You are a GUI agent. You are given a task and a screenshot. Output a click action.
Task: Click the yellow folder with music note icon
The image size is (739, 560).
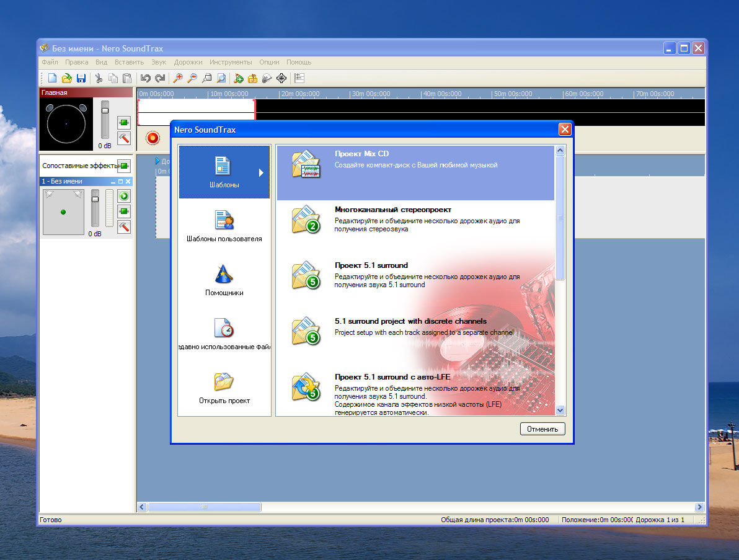point(252,78)
